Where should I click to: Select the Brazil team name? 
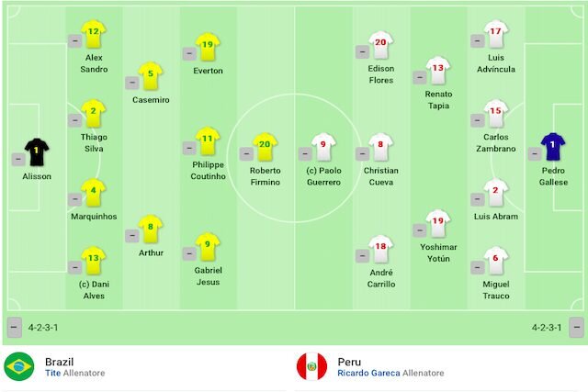(59, 362)
